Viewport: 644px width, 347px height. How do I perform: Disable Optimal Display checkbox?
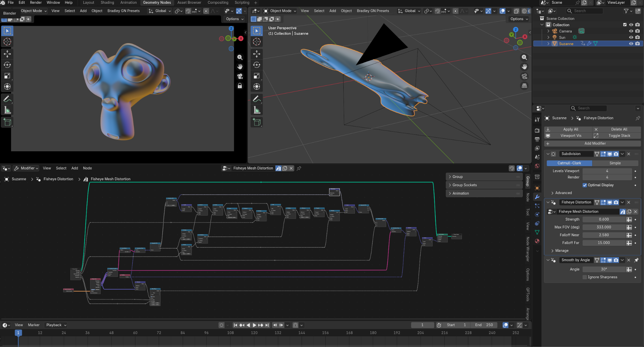pos(585,185)
